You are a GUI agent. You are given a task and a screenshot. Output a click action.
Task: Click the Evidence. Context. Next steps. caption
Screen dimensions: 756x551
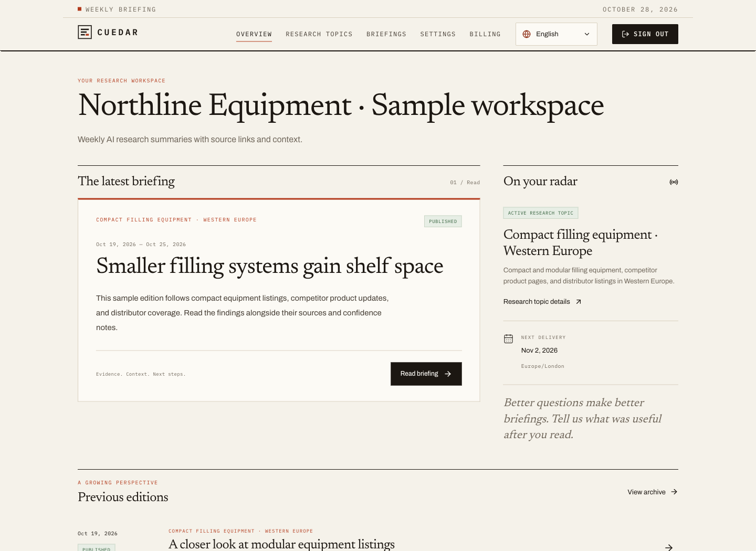pos(141,374)
